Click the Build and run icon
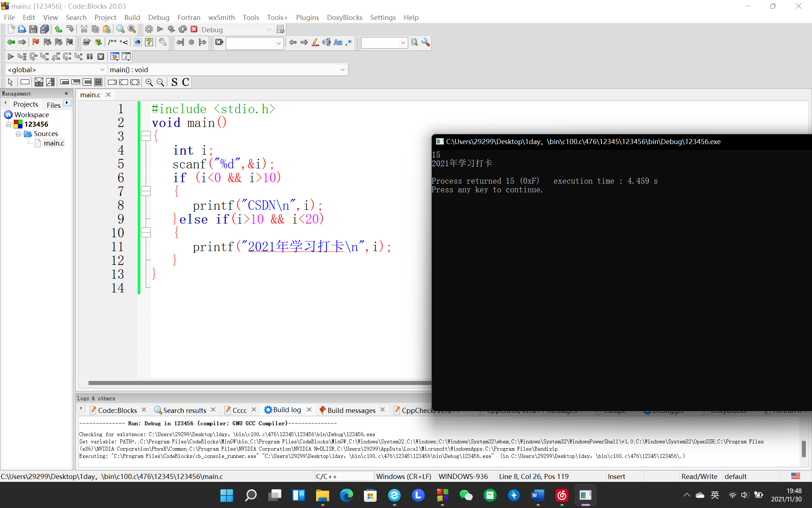This screenshot has height=508, width=812. click(x=171, y=29)
